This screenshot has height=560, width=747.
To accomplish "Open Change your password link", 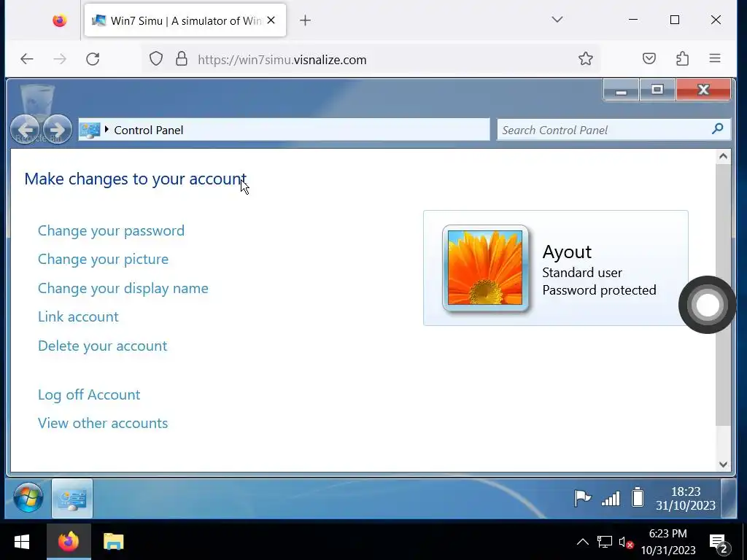I will click(x=111, y=230).
